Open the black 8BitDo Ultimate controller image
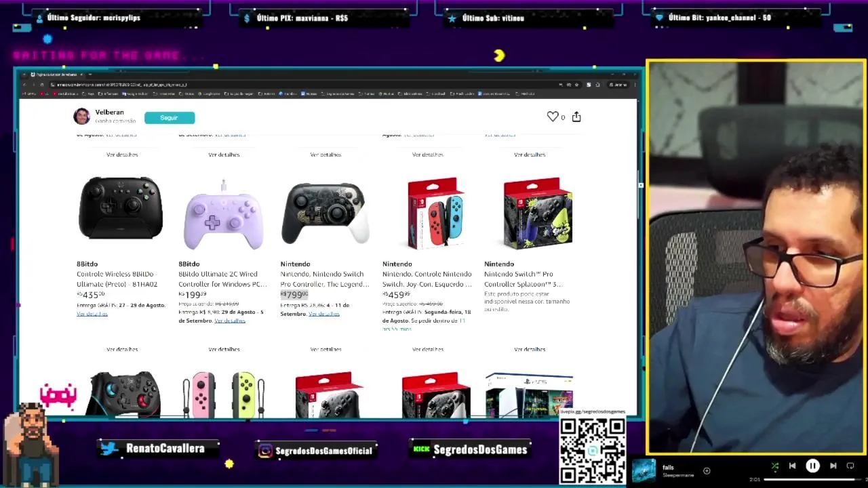868x488 pixels. [121, 209]
